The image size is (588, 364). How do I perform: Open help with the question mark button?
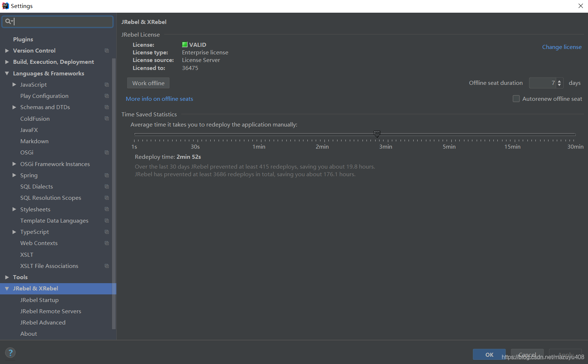pos(11,352)
